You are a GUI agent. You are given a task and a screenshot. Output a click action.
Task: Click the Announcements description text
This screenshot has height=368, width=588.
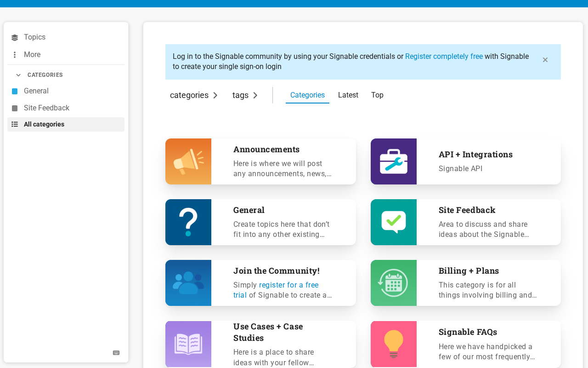click(x=283, y=169)
